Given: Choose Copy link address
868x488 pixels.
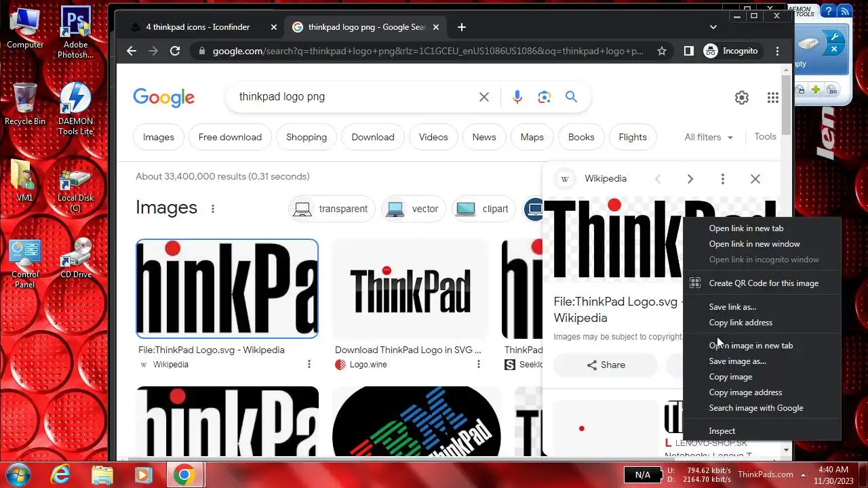Looking at the screenshot, I should (x=762, y=323).
